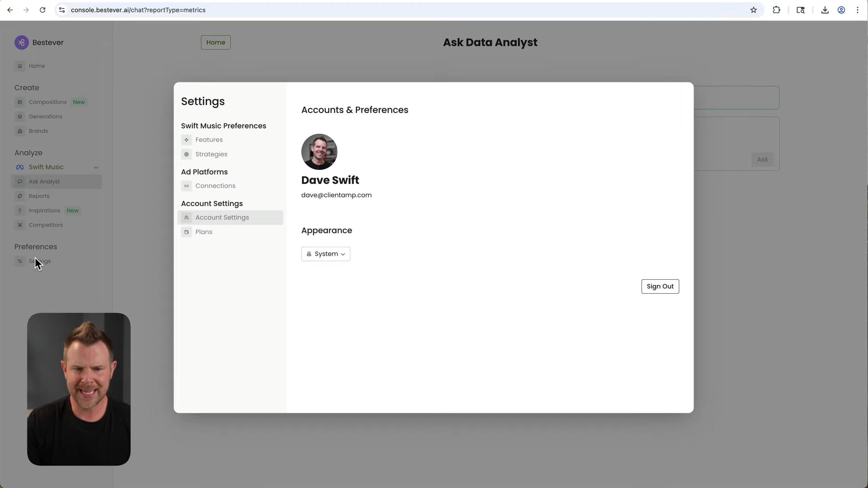868x488 pixels.
Task: Click the Inspirations lightbulb icon
Action: [x=20, y=211]
